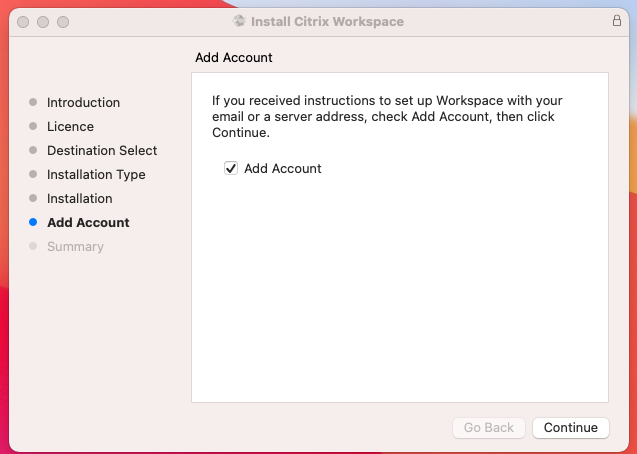The image size is (637, 454).
Task: Click the close window button
Action: pyautogui.click(x=23, y=22)
